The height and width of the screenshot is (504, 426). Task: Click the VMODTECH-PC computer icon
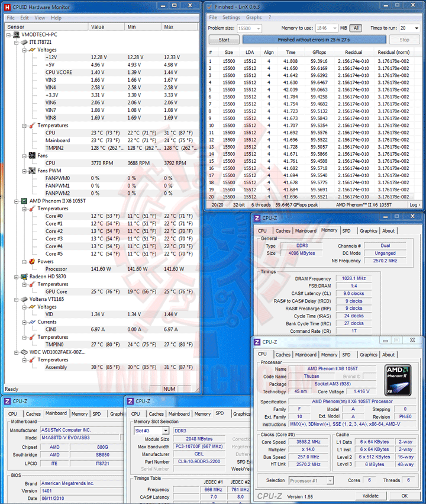click(x=17, y=35)
